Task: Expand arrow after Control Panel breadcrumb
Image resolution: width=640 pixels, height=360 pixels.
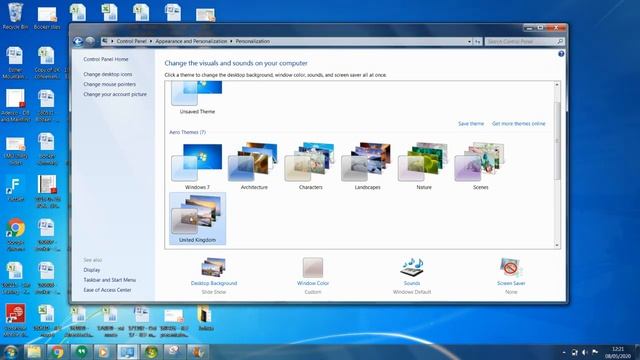Action: pyautogui.click(x=151, y=41)
